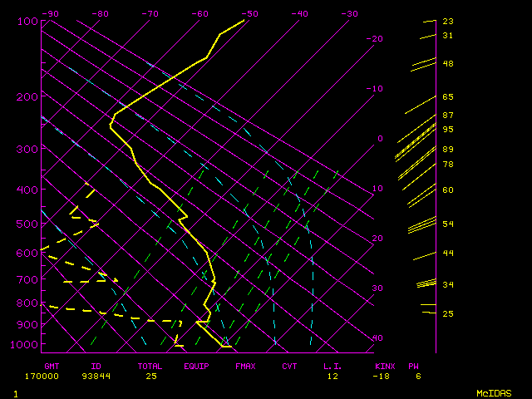Viewport: 532px width, 399px height.
Task: Select the 500 pressure level label
Action: pyautogui.click(x=27, y=224)
